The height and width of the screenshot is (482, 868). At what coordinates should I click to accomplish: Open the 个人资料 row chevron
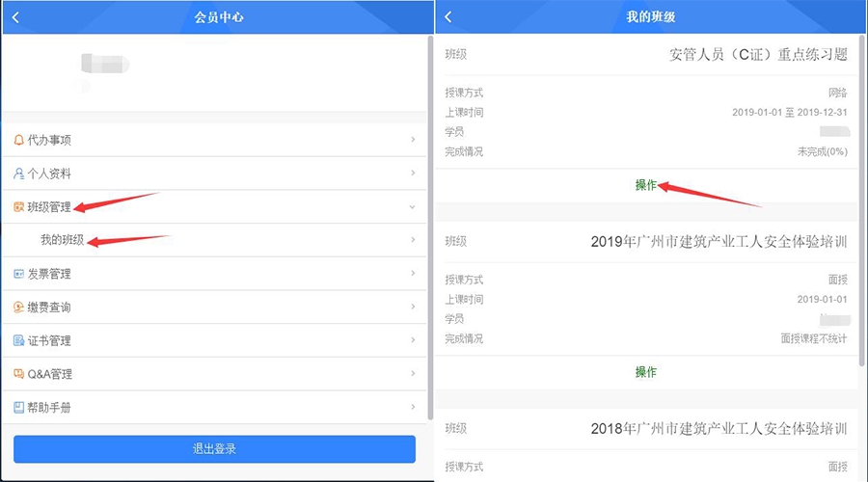tap(413, 174)
